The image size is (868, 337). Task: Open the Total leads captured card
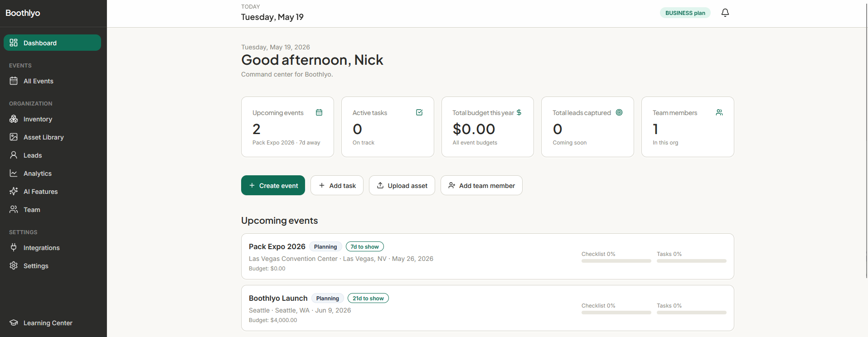pos(587,127)
